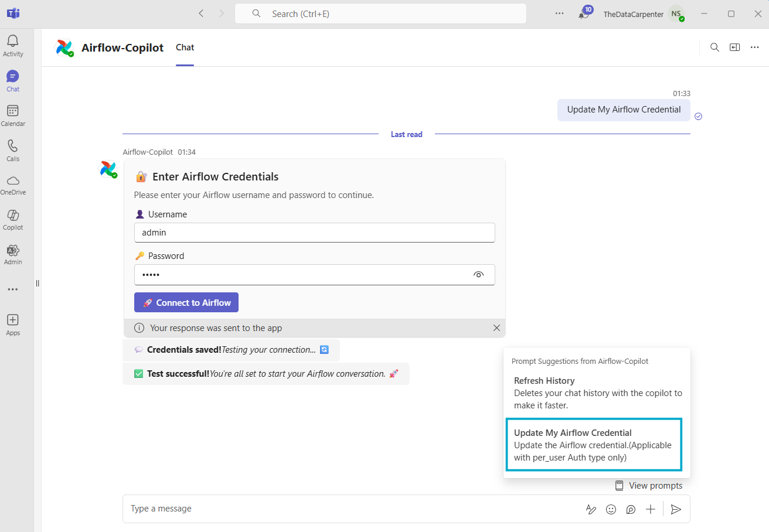Screen dimensions: 769x532
Task: Click the sent 'Update My Airflow Credential' message
Action: coord(624,110)
